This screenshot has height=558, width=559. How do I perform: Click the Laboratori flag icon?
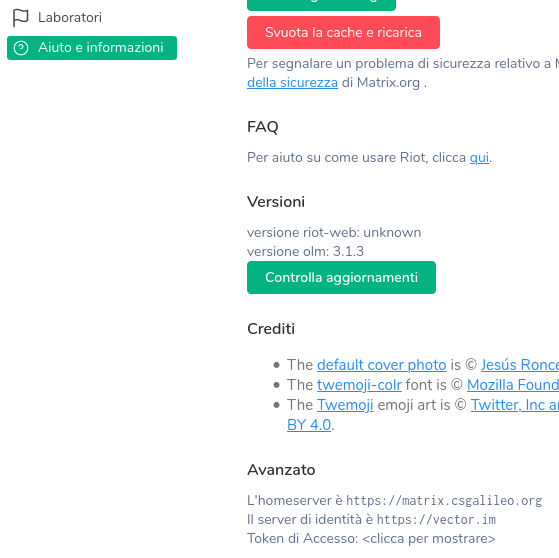click(x=20, y=17)
